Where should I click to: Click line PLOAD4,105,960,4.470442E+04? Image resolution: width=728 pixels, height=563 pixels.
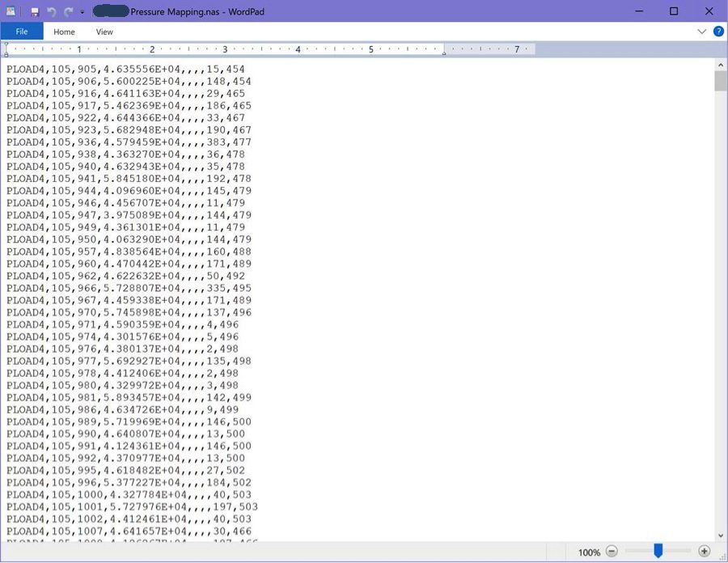point(129,264)
